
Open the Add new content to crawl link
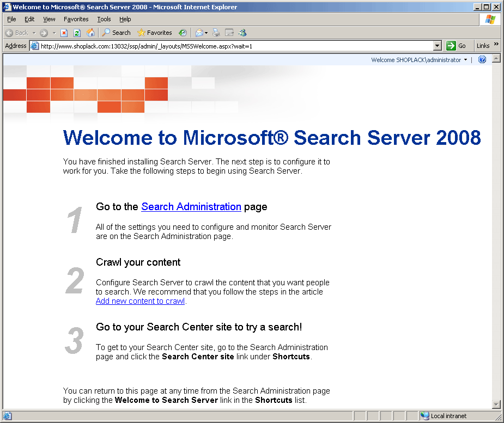tap(140, 301)
